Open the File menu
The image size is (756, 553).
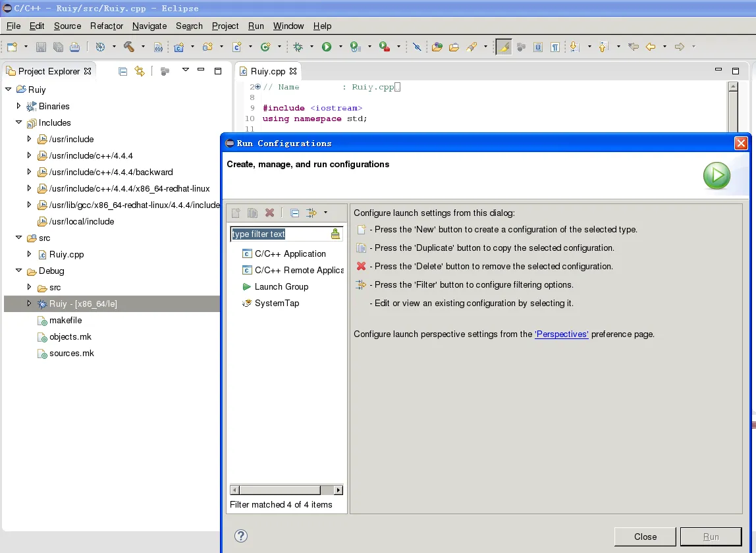pyautogui.click(x=13, y=26)
